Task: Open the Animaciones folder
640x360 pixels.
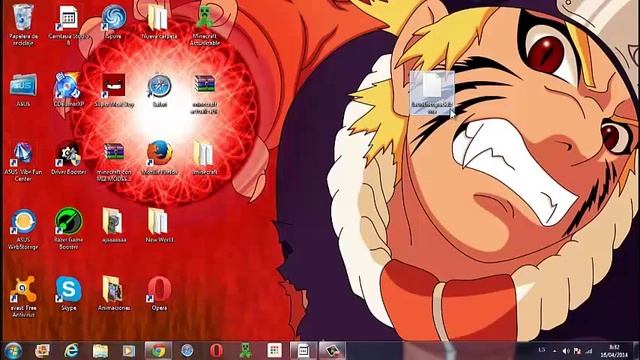Action: (x=113, y=294)
